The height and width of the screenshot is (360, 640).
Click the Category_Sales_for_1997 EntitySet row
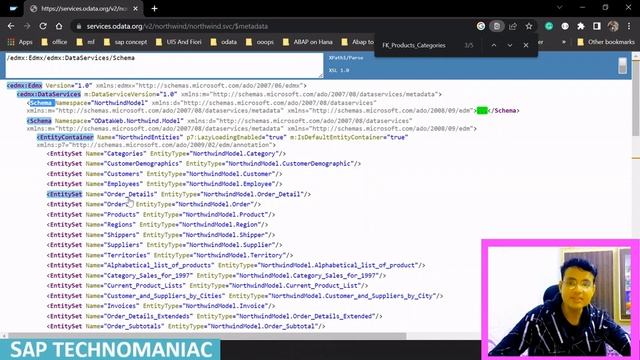pyautogui.click(x=216, y=276)
